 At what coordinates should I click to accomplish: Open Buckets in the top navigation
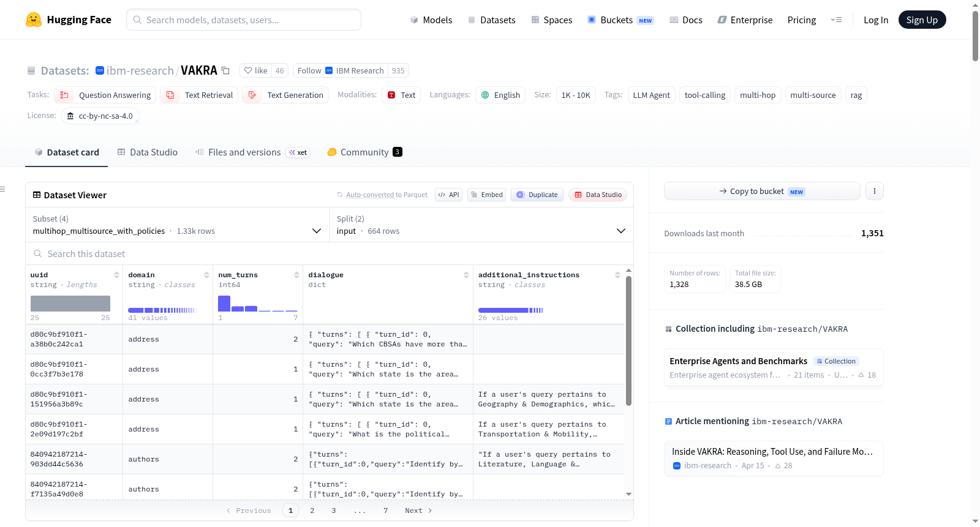pyautogui.click(x=620, y=20)
